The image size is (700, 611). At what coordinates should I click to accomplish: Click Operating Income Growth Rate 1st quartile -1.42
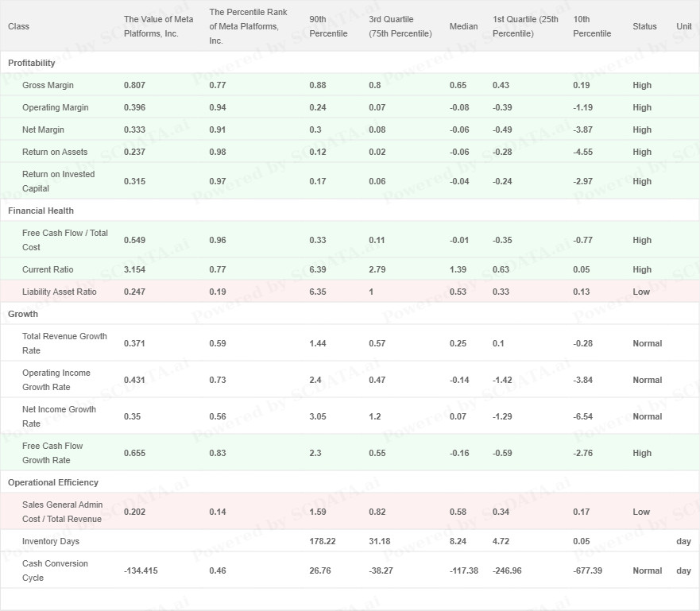click(x=502, y=380)
